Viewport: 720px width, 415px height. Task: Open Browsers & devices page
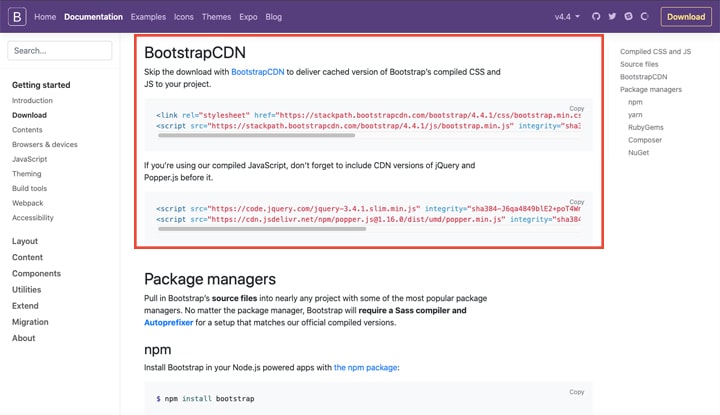(45, 144)
